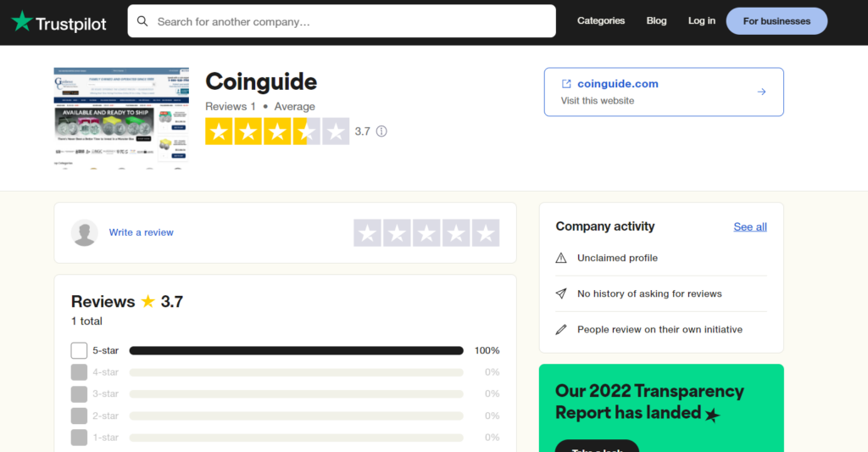Rate two stars in Write a review
Image resolution: width=868 pixels, height=452 pixels.
pyautogui.click(x=397, y=232)
